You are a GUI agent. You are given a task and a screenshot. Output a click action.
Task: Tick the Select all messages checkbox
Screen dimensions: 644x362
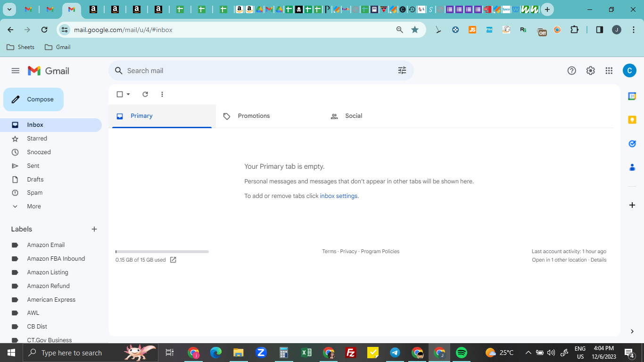[120, 94]
